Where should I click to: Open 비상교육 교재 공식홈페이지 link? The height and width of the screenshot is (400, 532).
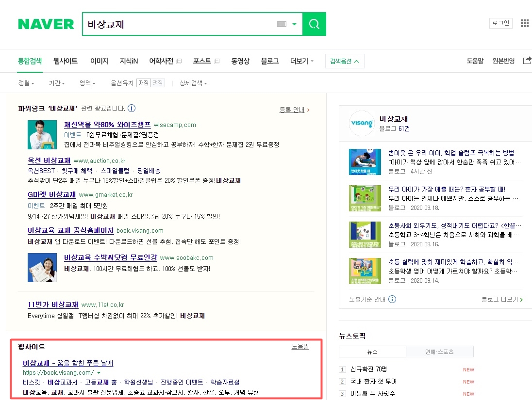tap(70, 230)
